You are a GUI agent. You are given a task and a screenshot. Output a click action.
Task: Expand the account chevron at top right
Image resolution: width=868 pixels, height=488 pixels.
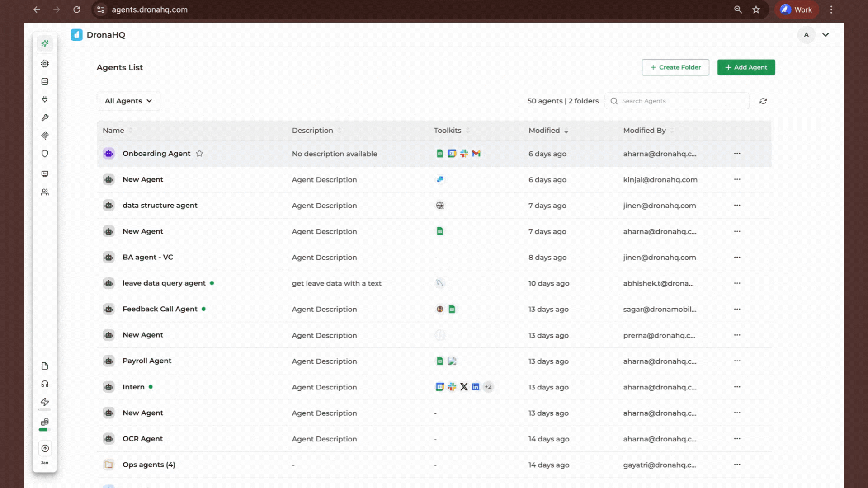(826, 35)
